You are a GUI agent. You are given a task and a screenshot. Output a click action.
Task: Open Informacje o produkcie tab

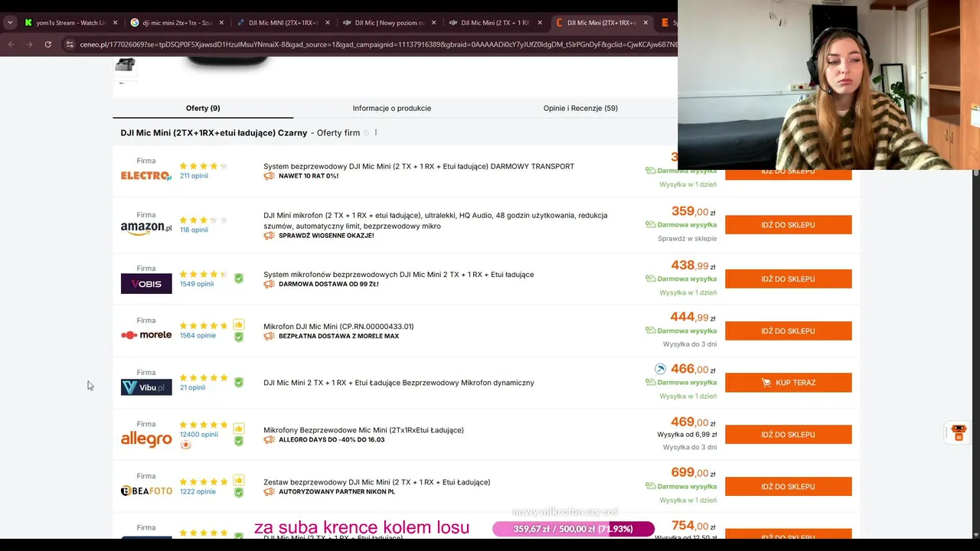[392, 108]
